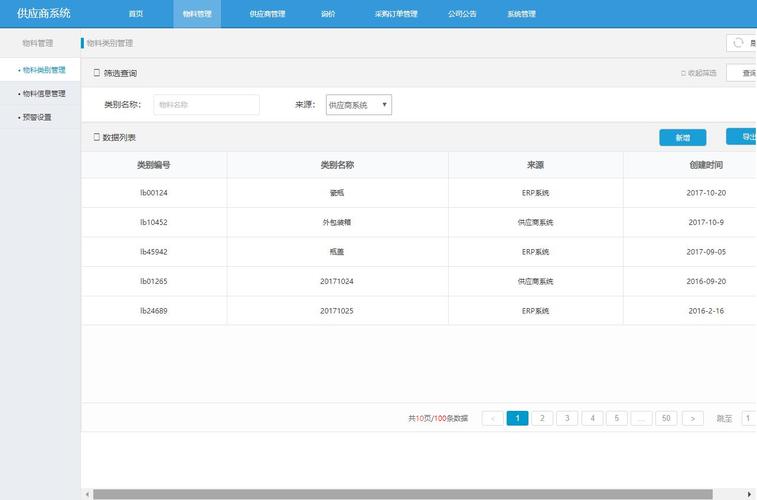The image size is (757, 500).
Task: Click the 筛选查询 section icon
Action: pos(97,73)
